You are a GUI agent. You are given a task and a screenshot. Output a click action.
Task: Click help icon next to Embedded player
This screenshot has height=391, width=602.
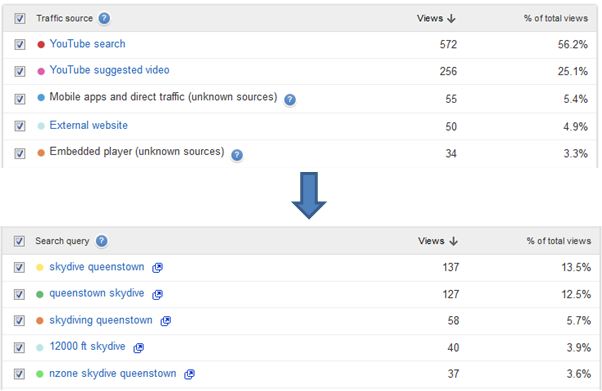(237, 154)
